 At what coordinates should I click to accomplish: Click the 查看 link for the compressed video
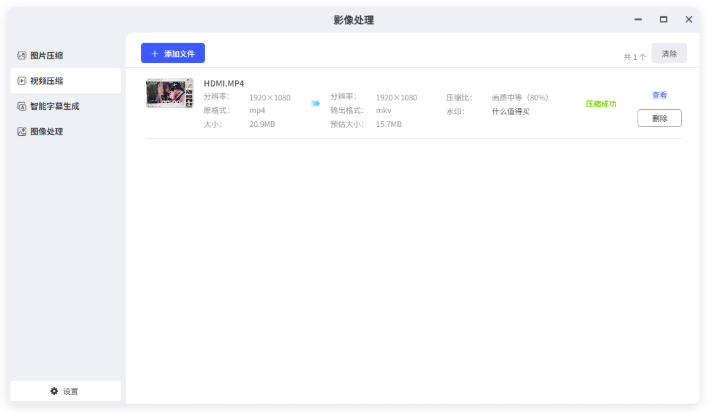click(659, 95)
